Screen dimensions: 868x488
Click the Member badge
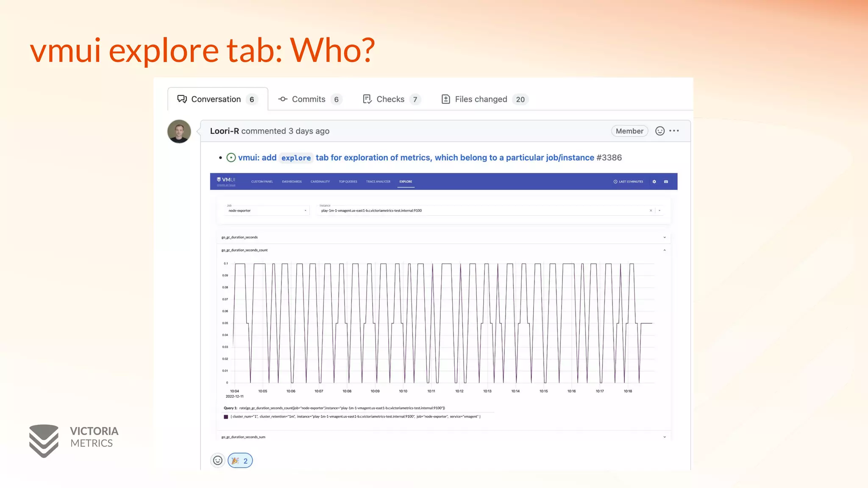[x=629, y=131]
